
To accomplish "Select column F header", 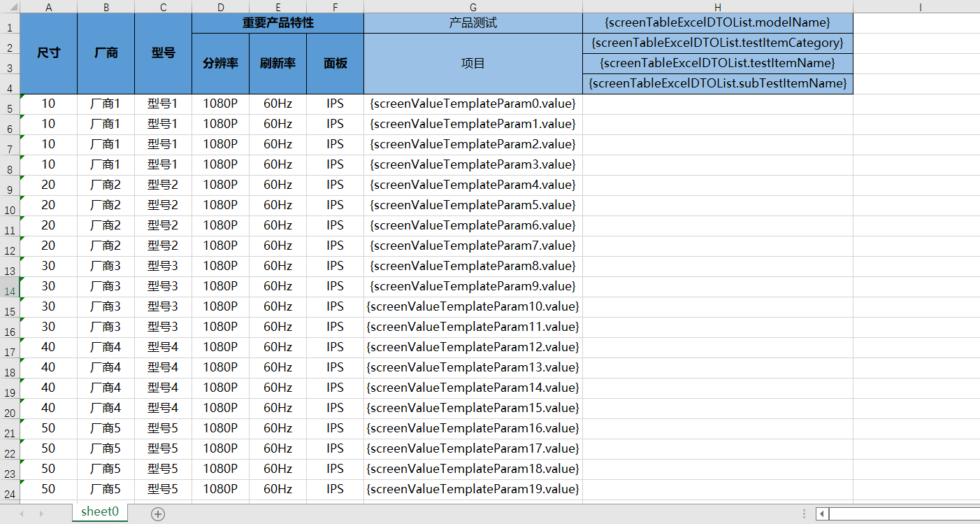I will pos(335,7).
